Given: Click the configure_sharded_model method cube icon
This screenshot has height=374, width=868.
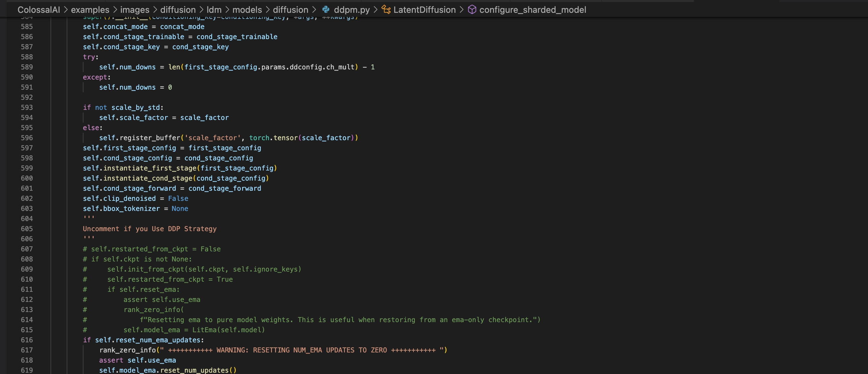Looking at the screenshot, I should coord(472,9).
